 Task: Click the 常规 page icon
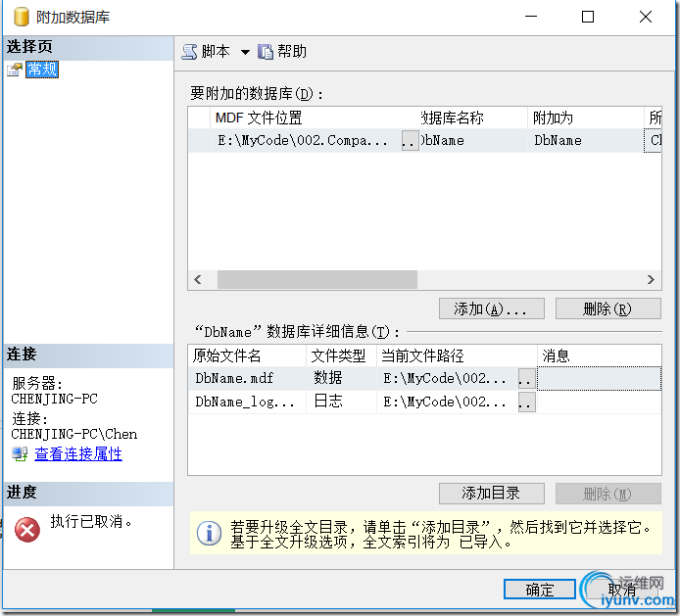[x=15, y=70]
